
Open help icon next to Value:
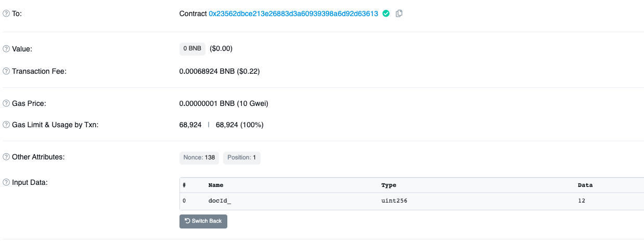point(6,49)
